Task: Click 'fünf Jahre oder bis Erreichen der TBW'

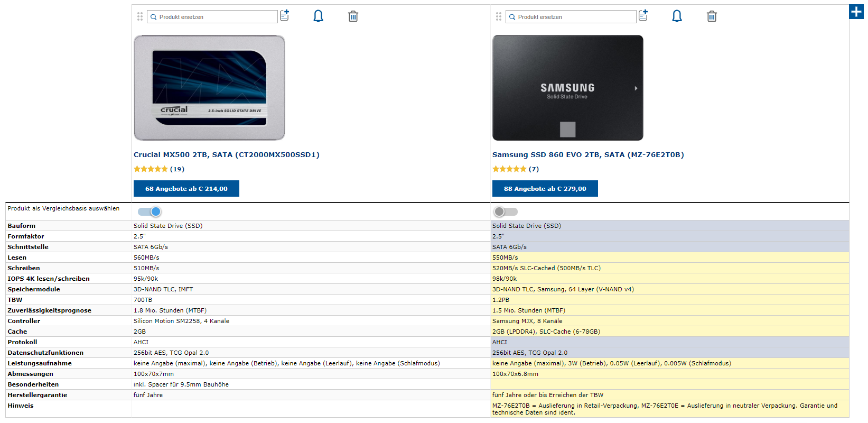Action: [x=548, y=395]
